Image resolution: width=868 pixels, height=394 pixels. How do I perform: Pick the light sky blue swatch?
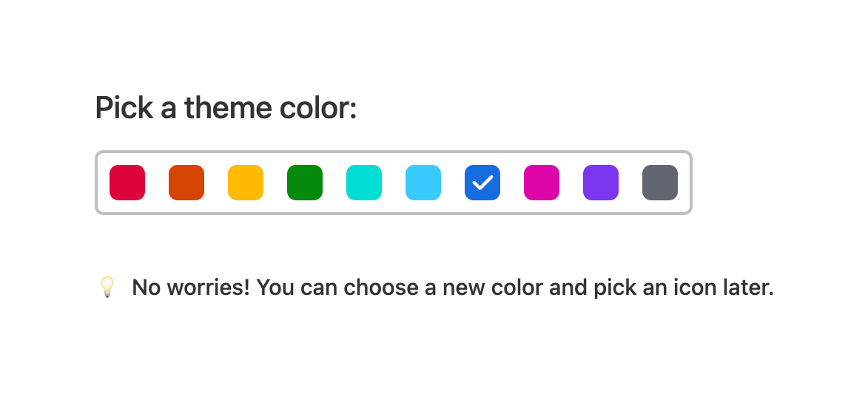pyautogui.click(x=423, y=183)
